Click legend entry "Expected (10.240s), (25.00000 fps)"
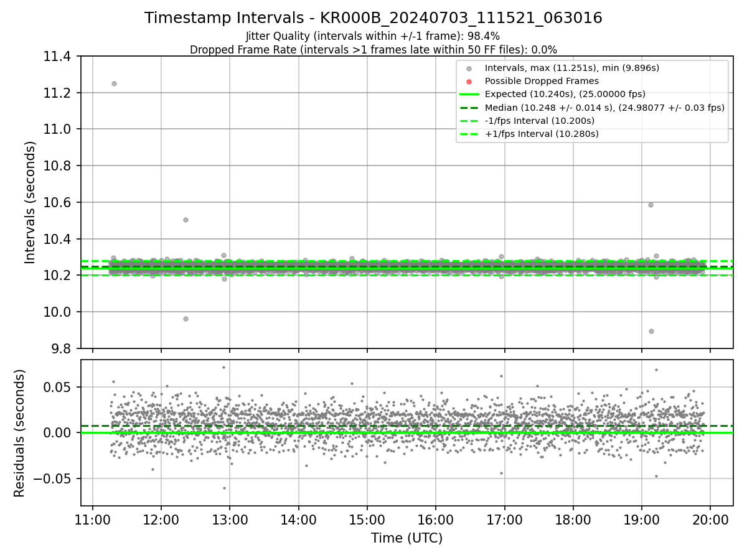 (565, 94)
